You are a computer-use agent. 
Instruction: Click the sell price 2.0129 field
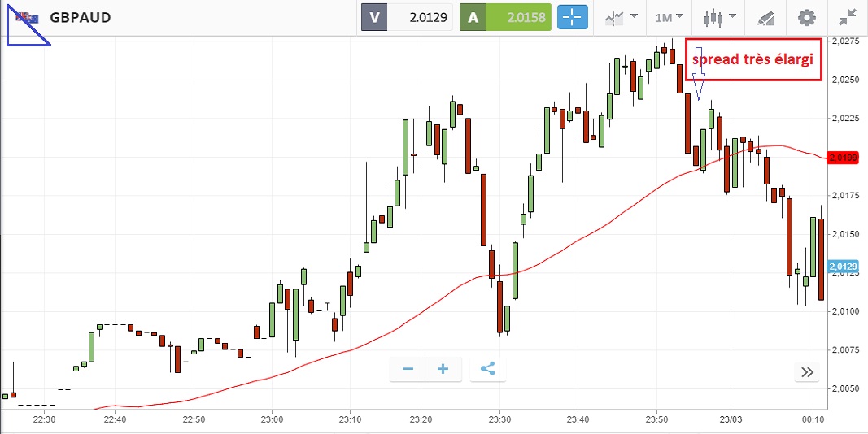click(x=420, y=17)
